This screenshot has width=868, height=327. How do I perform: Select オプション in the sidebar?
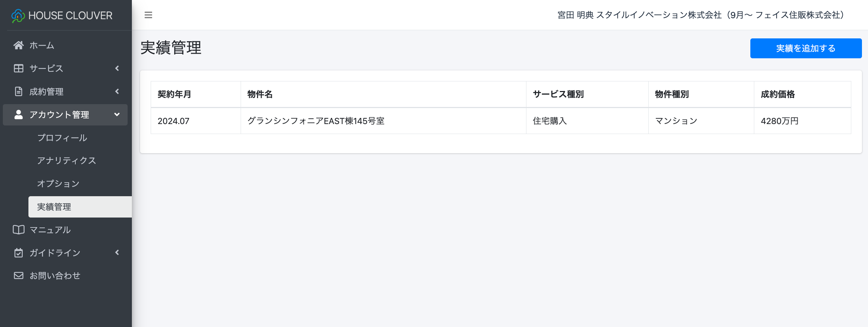[x=58, y=183]
